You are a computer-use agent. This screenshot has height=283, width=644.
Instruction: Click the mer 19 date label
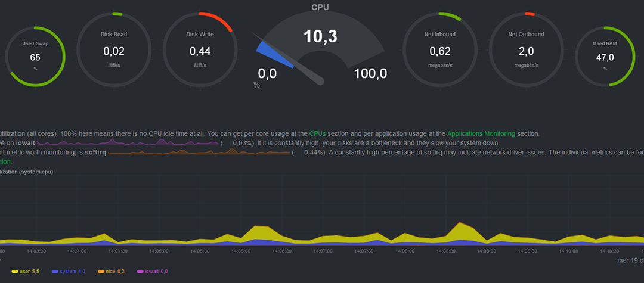(630, 260)
